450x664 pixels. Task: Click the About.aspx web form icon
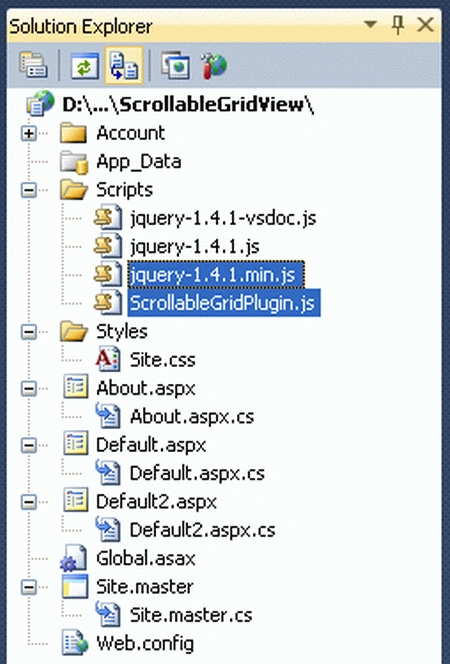[76, 387]
